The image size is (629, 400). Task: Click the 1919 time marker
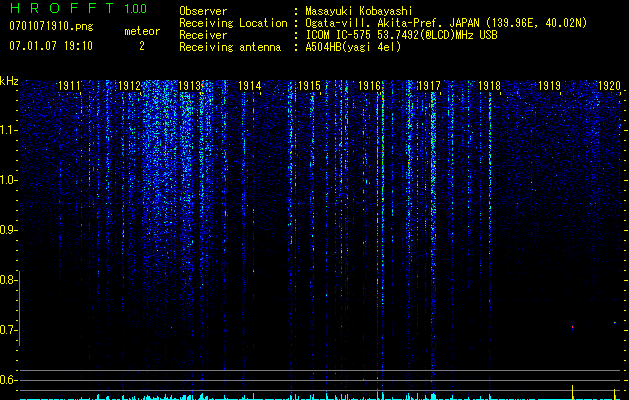tap(549, 86)
